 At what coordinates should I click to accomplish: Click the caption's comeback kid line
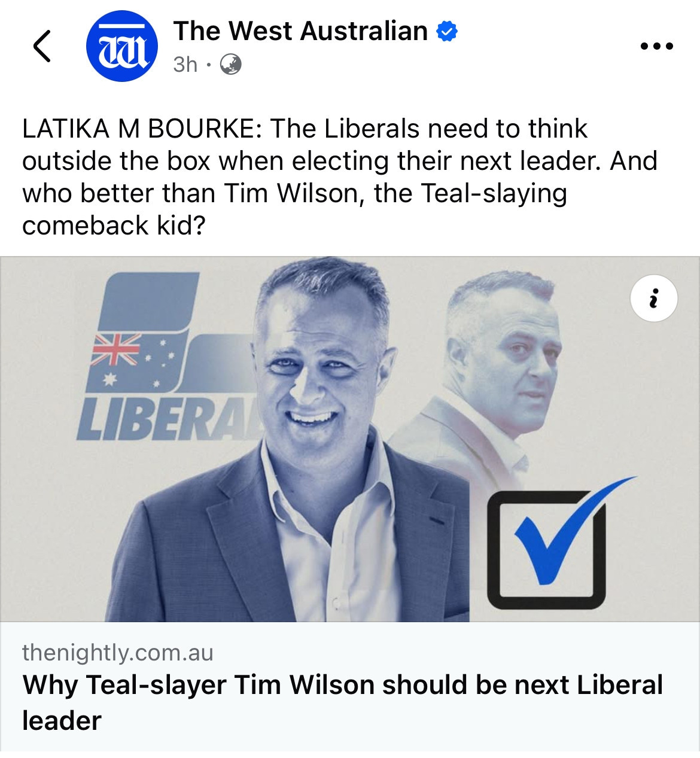pos(114,226)
